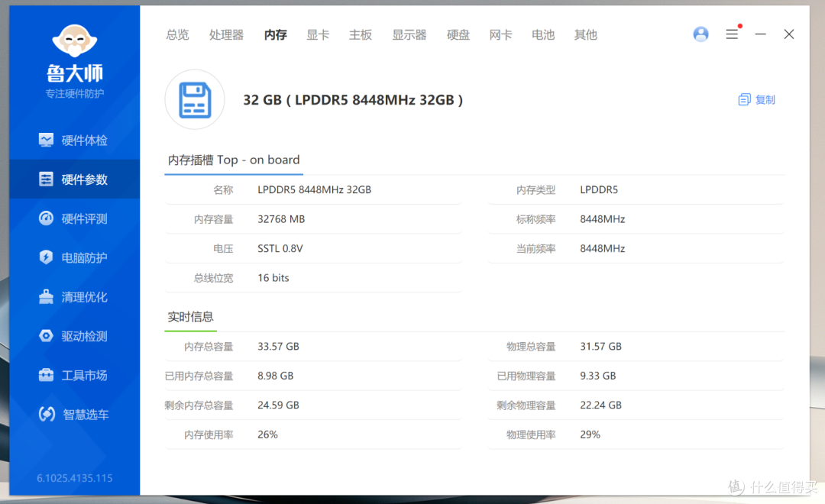Click the 当前频率 8448MHz value
825x504 pixels.
pos(603,248)
